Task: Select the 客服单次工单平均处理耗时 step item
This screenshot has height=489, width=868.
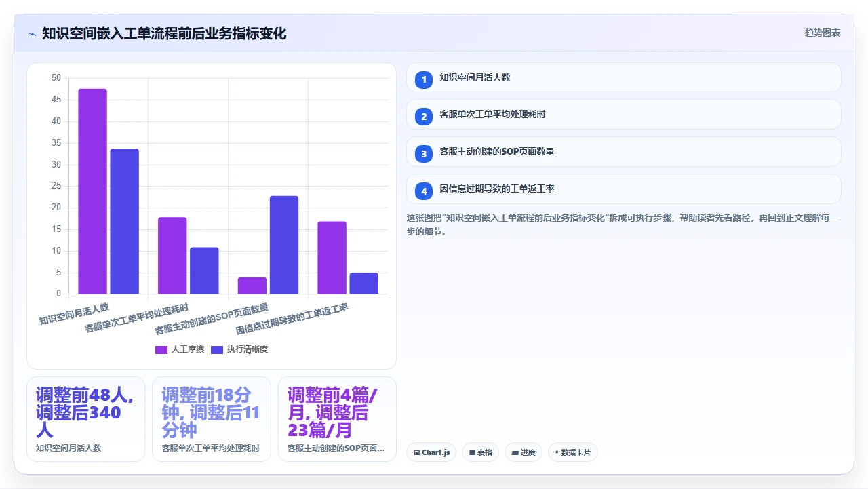Action: tap(623, 115)
